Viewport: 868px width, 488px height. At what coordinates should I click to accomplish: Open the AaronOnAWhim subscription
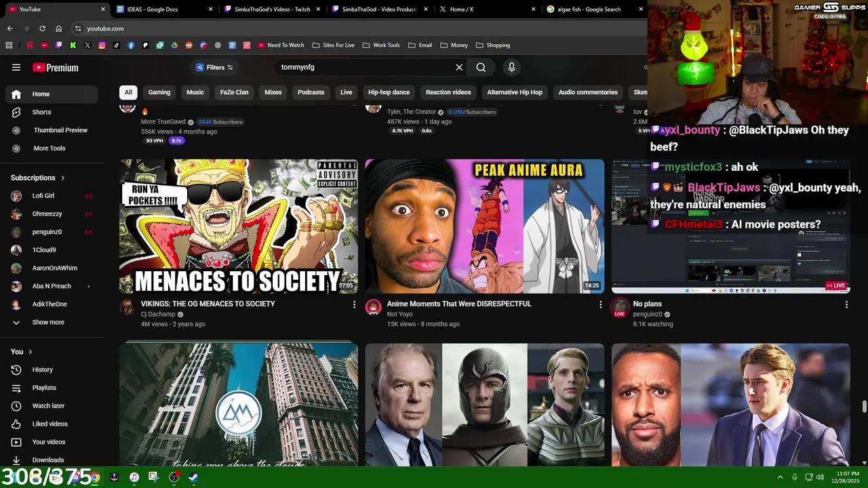click(x=52, y=268)
